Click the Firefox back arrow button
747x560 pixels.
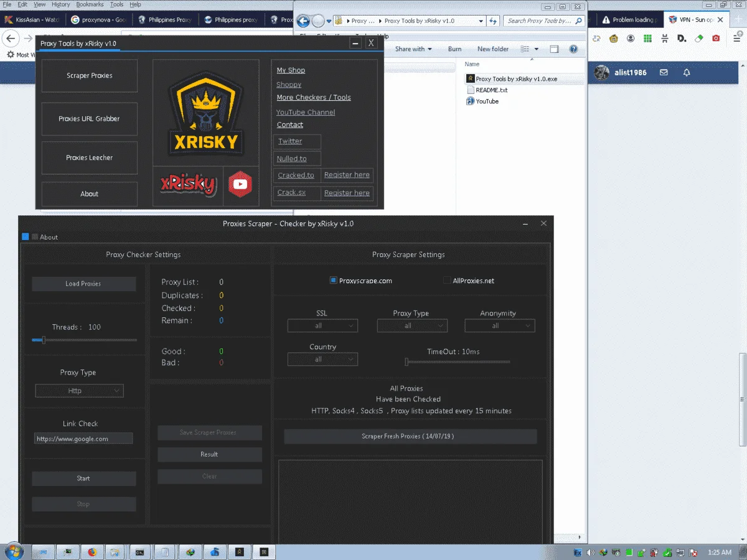[x=10, y=39]
